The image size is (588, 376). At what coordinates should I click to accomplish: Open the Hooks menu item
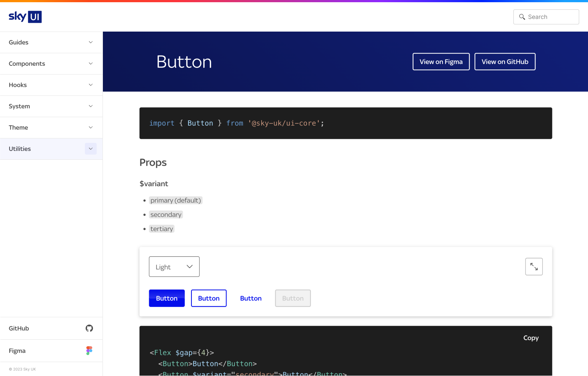click(51, 85)
